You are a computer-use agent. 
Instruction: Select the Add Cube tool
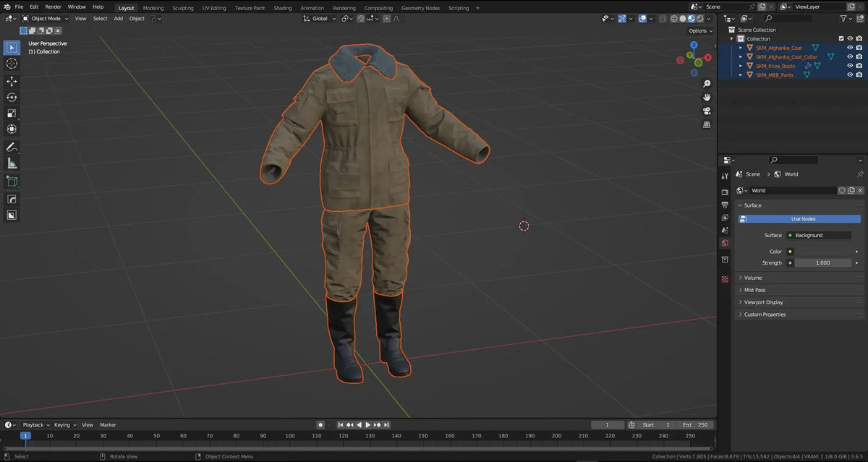[12, 181]
